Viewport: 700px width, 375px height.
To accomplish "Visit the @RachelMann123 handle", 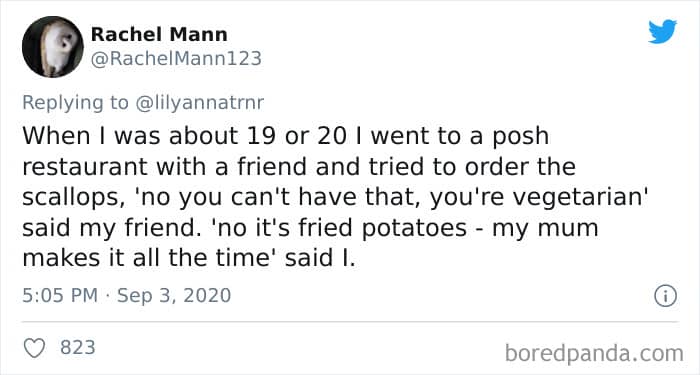I will tap(176, 59).
